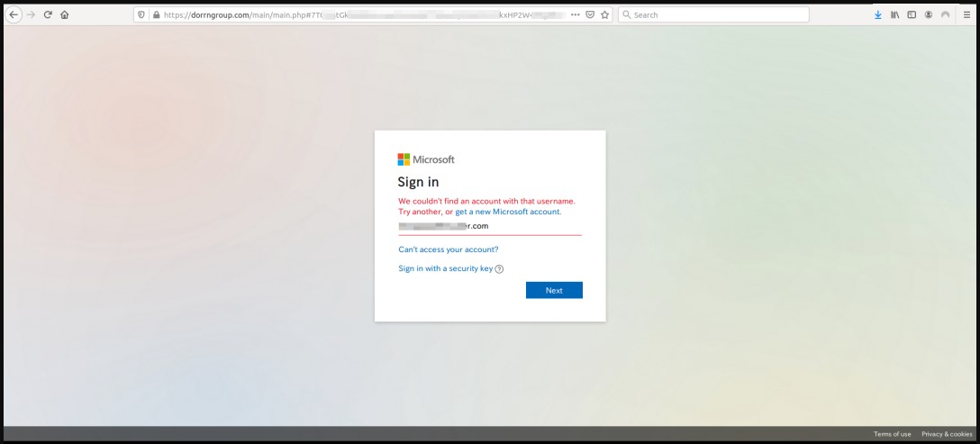Click the browser Back arrow button
Image resolution: width=980 pixels, height=444 pixels.
tap(14, 14)
